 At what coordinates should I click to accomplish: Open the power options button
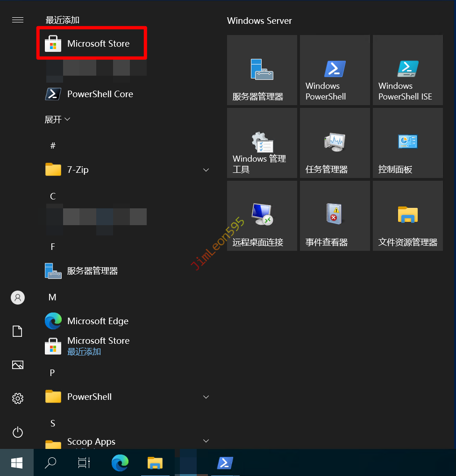[18, 432]
